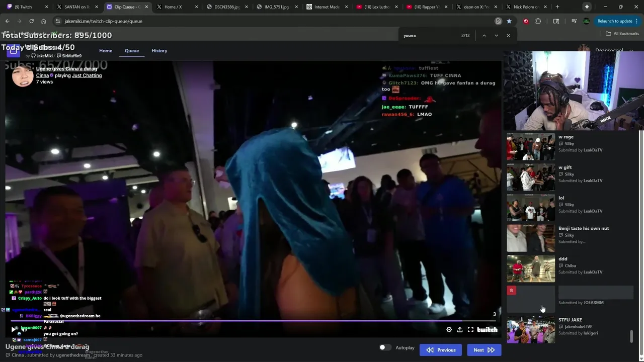Image resolution: width=644 pixels, height=362 pixels.
Task: Select the Queue tab
Action: click(132, 51)
